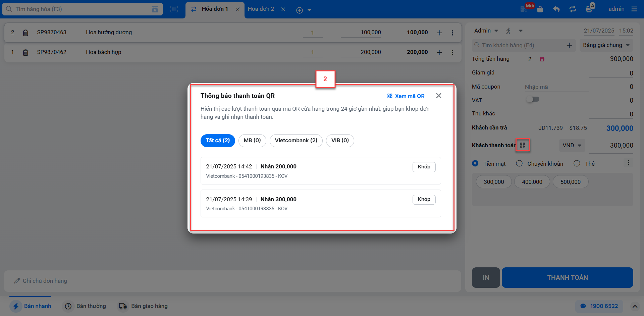
Task: Click Khớp for the 300,000 payment
Action: 424,199
